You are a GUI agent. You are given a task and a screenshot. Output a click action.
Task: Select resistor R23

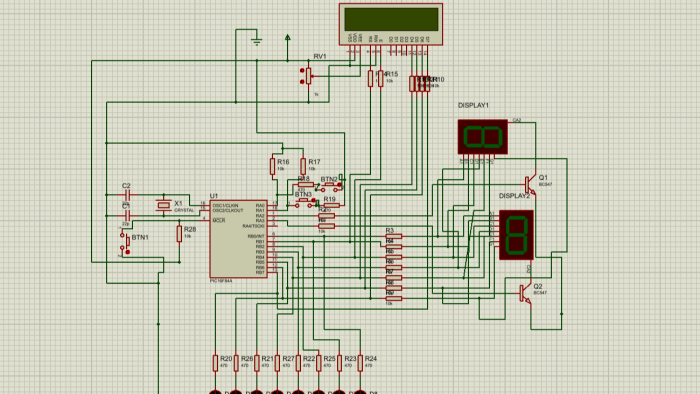339,363
